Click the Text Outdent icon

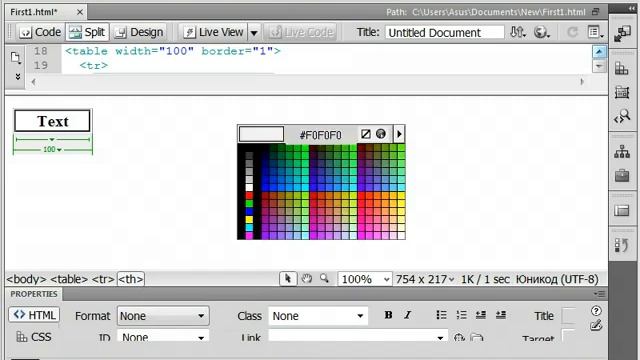click(481, 315)
